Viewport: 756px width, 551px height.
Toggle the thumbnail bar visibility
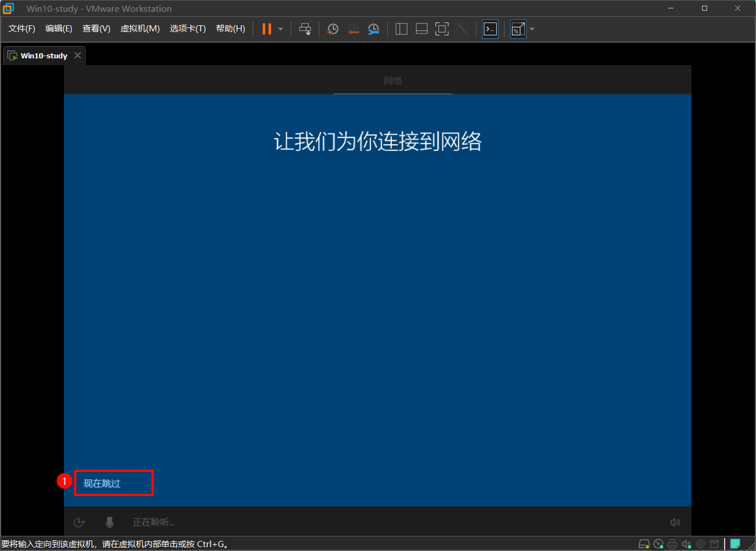pos(421,29)
